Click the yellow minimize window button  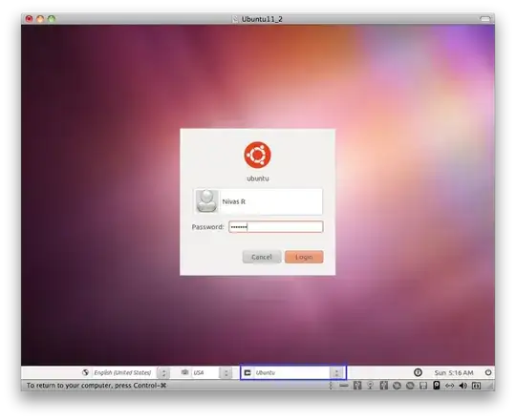tap(40, 19)
